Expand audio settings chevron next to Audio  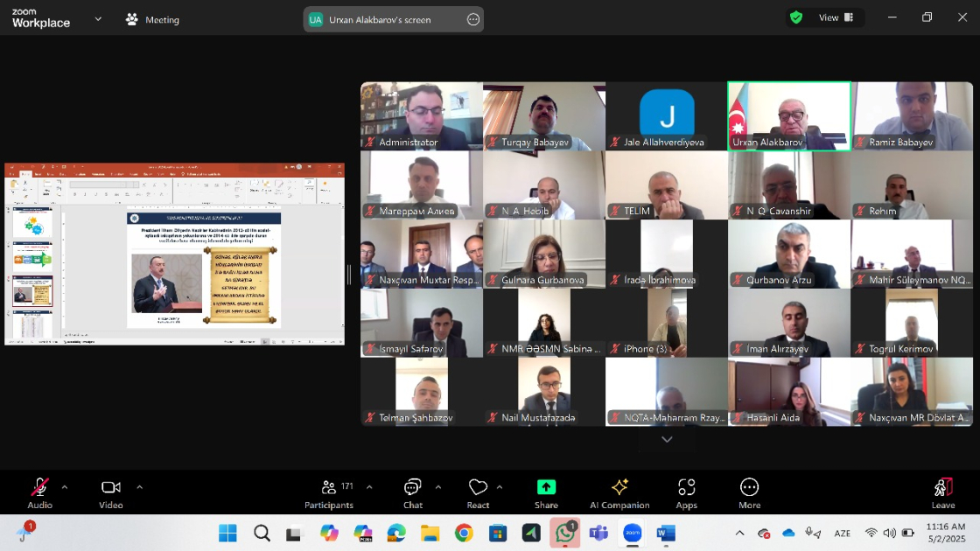pos(64,486)
